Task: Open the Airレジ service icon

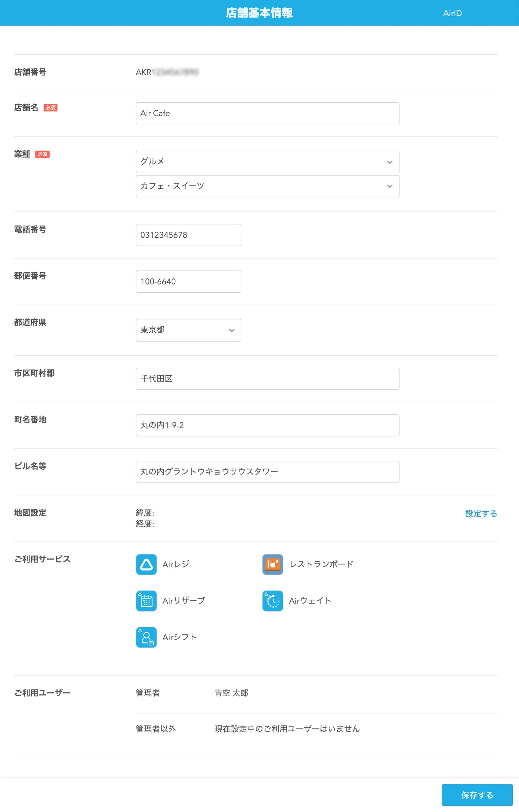Action: coord(146,564)
